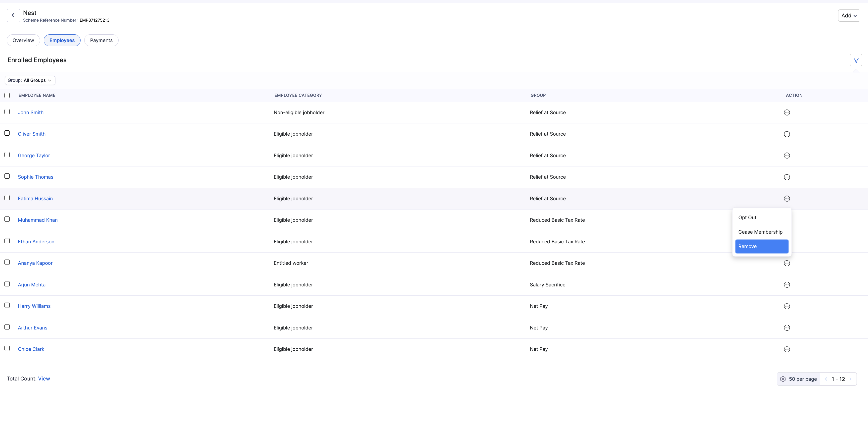
Task: Click the GROUP column header
Action: point(538,96)
